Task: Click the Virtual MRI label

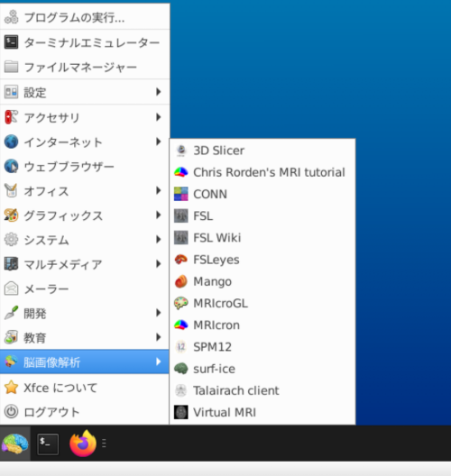Action: [225, 412]
